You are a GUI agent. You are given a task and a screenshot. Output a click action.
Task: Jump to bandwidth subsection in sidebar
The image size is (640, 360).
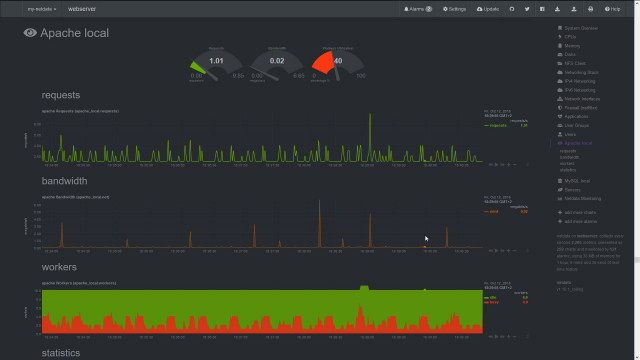(x=569, y=157)
